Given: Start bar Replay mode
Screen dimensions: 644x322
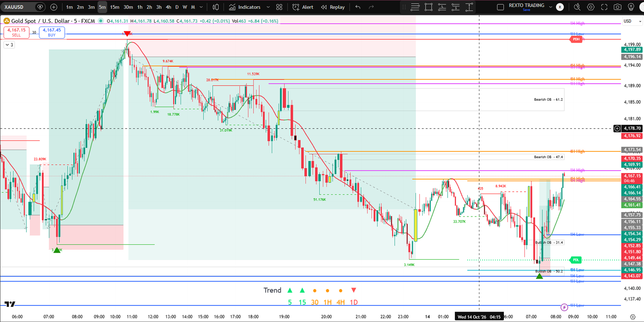Looking at the screenshot, I should pos(333,7).
